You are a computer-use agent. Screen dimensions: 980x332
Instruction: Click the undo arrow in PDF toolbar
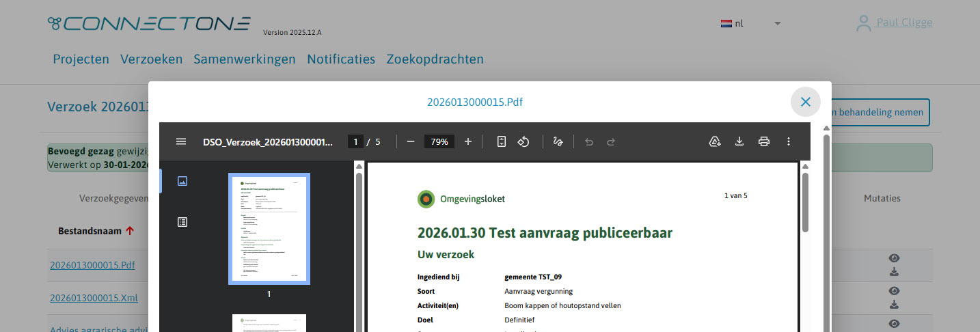[589, 141]
